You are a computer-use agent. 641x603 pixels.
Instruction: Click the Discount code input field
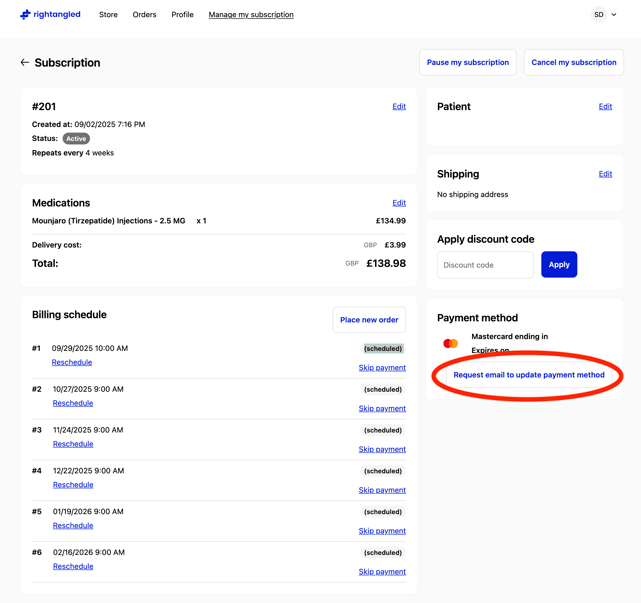coord(485,265)
